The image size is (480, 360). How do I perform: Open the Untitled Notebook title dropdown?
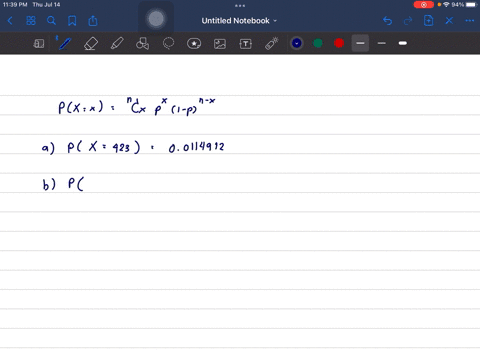tap(239, 21)
